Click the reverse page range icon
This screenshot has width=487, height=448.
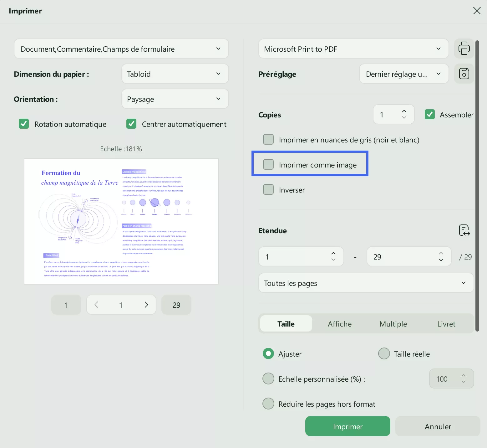(x=464, y=230)
